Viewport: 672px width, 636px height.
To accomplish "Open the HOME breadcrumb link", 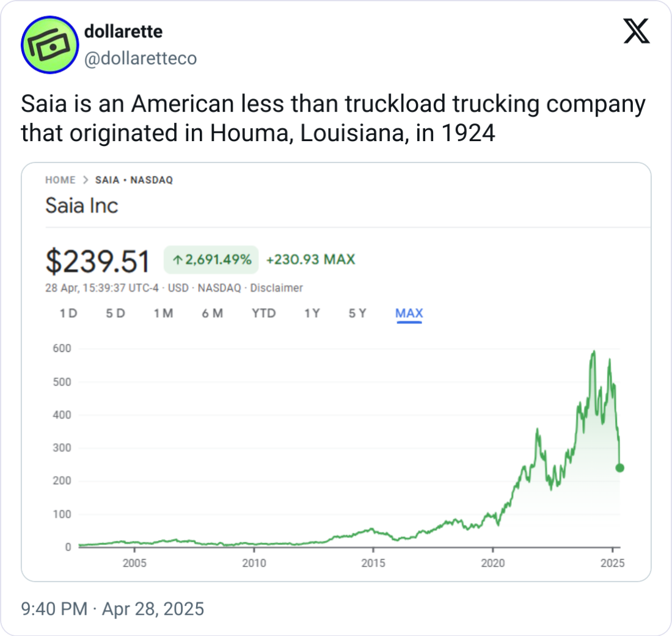I will [60, 180].
